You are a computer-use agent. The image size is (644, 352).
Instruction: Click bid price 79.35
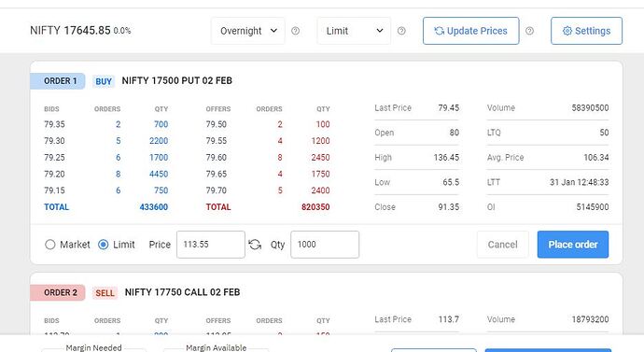tap(55, 124)
